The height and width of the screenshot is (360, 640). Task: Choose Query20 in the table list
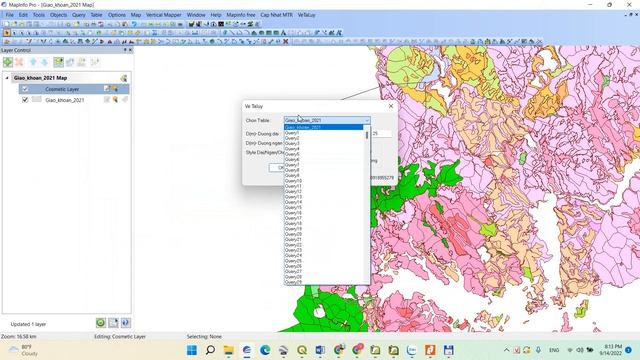coord(324,234)
